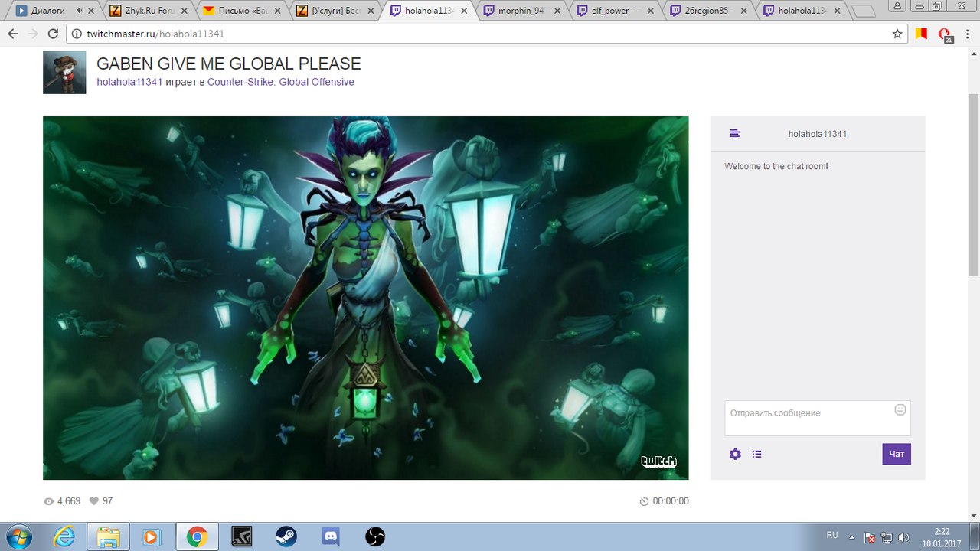Open Discord from the taskbar
Screen dimensions: 980x551
click(331, 537)
